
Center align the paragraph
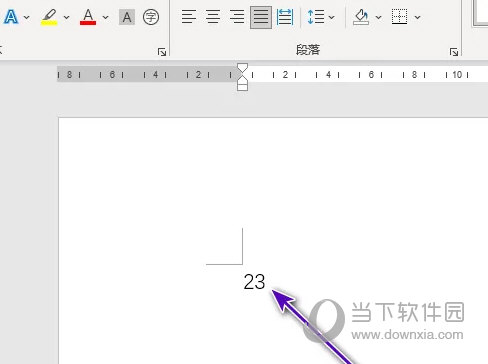(213, 17)
